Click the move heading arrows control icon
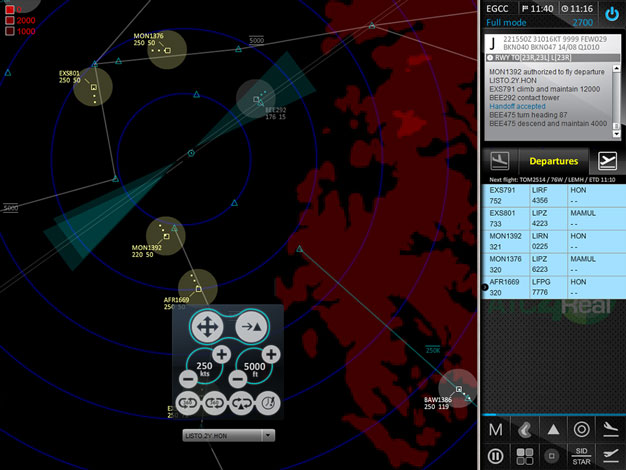This screenshot has width=626, height=470. click(205, 326)
